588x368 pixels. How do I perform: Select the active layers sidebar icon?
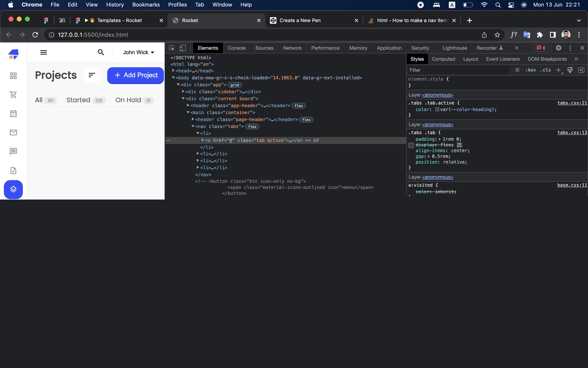tap(13, 189)
